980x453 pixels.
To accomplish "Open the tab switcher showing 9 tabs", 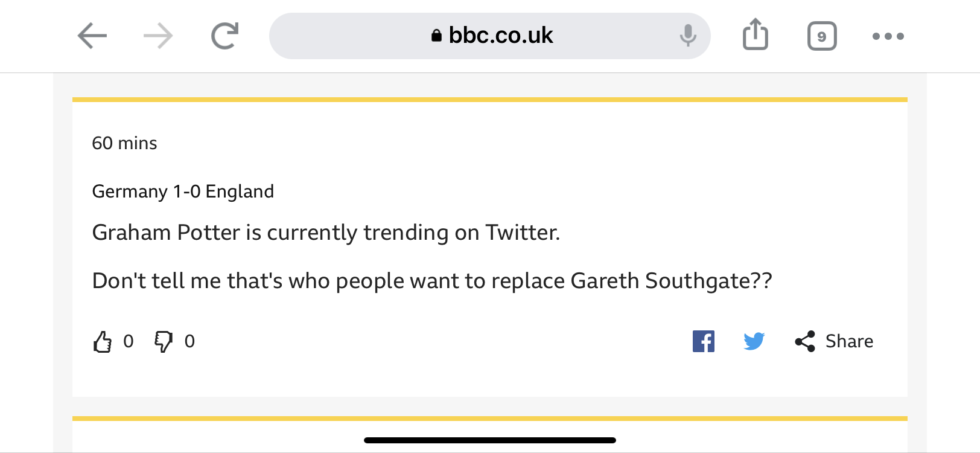I will 822,36.
